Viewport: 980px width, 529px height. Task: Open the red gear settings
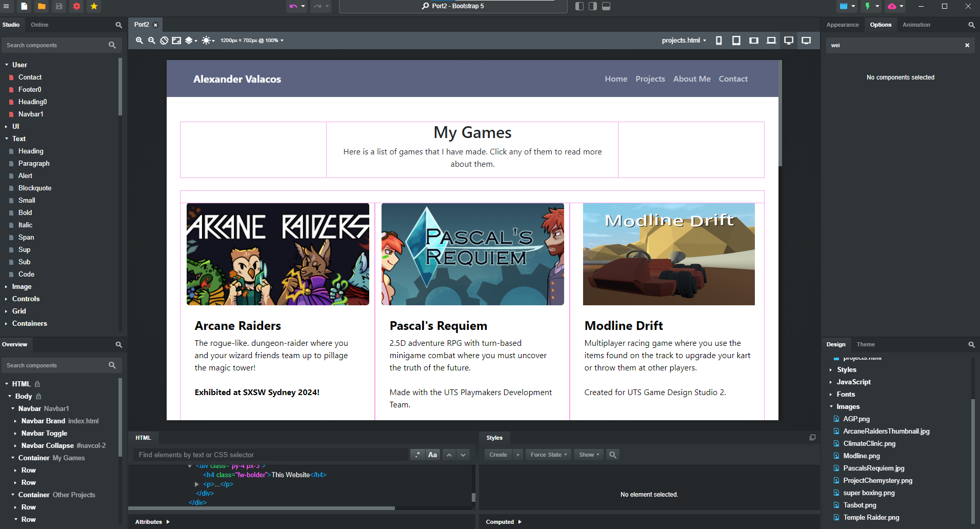pyautogui.click(x=76, y=6)
